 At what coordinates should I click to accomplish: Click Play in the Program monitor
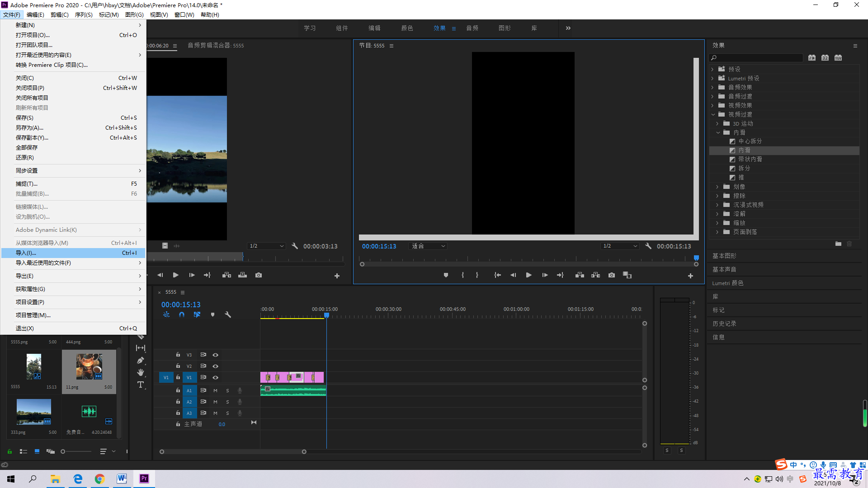click(528, 275)
